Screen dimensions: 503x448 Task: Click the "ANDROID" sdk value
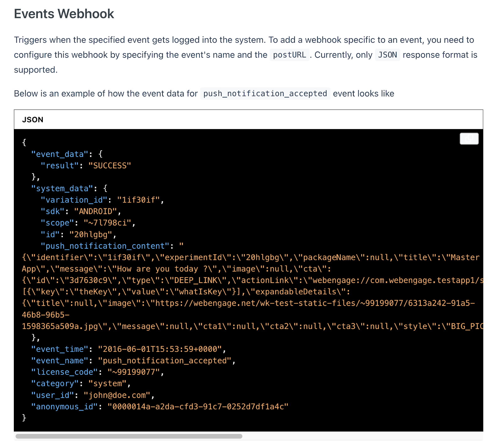[95, 211]
